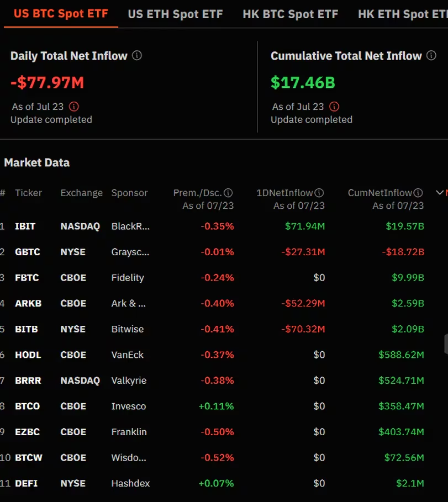Click Fidelity sponsor in FBTC row
This screenshot has height=502, width=448.
[128, 278]
